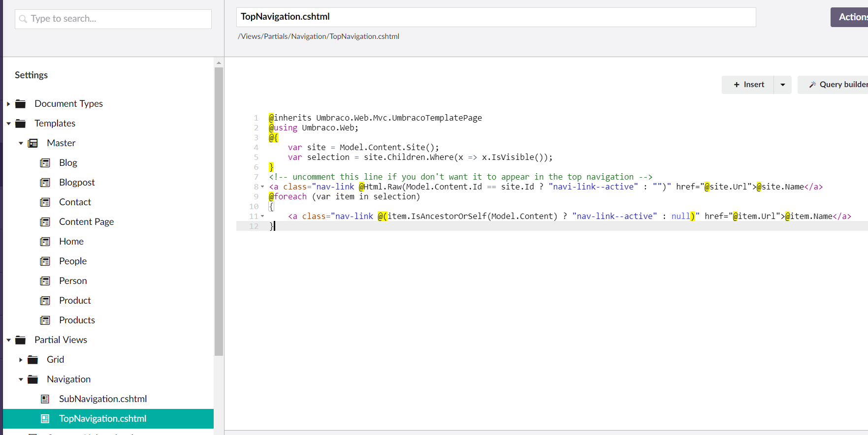Viewport: 868px width, 435px height.
Task: Click the Document Types label
Action: (x=68, y=104)
